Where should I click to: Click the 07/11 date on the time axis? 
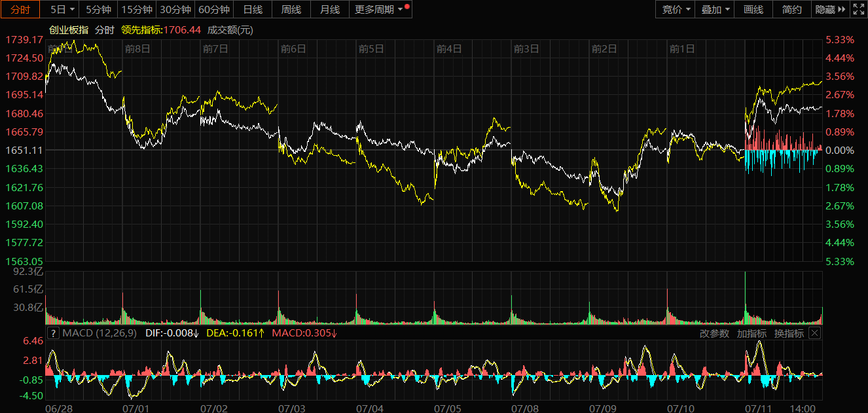point(759,408)
